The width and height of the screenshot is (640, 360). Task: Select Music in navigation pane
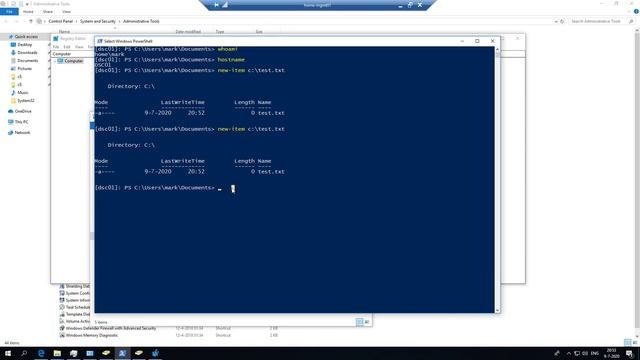23,93
